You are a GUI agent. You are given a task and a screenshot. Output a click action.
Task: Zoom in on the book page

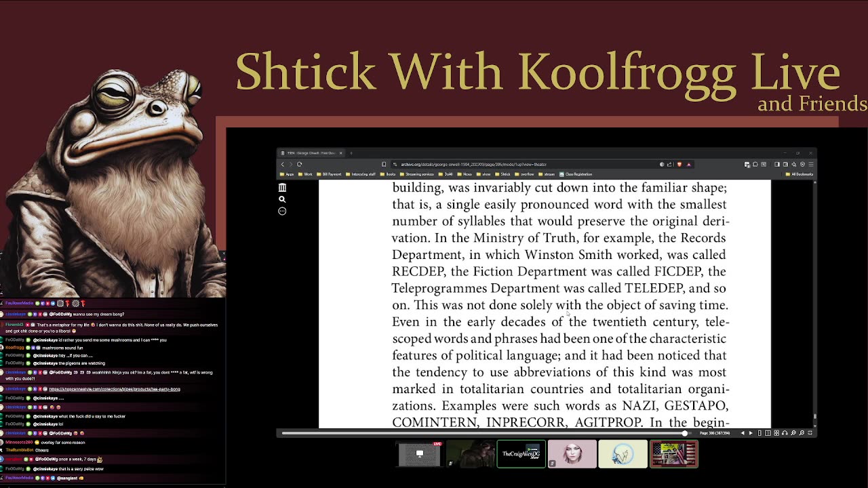[802, 433]
